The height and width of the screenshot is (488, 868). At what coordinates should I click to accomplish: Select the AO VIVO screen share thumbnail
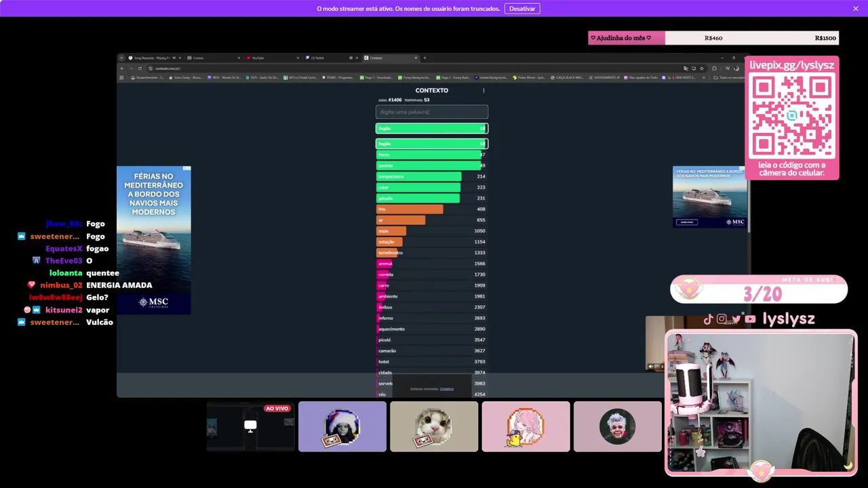(x=250, y=426)
